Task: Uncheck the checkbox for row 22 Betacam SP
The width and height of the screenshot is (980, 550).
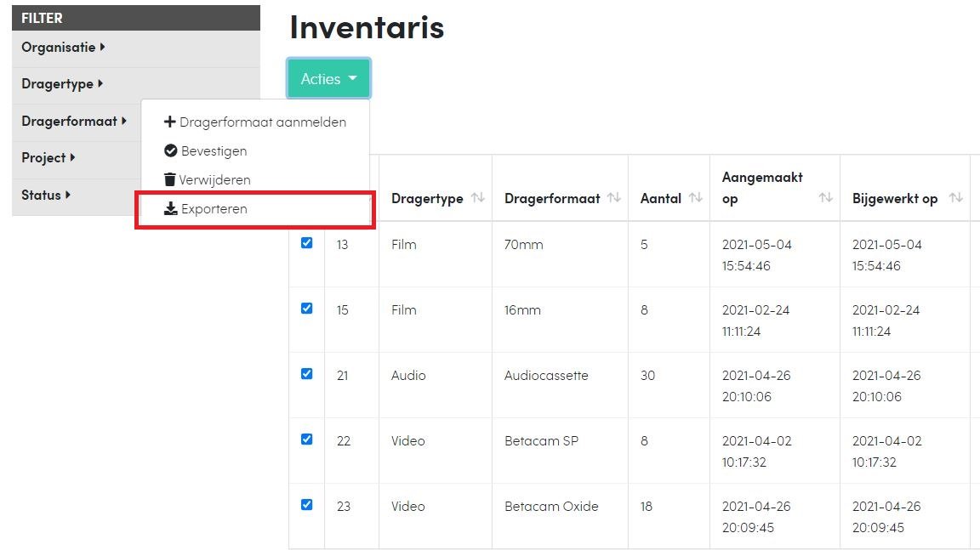Action: (306, 439)
